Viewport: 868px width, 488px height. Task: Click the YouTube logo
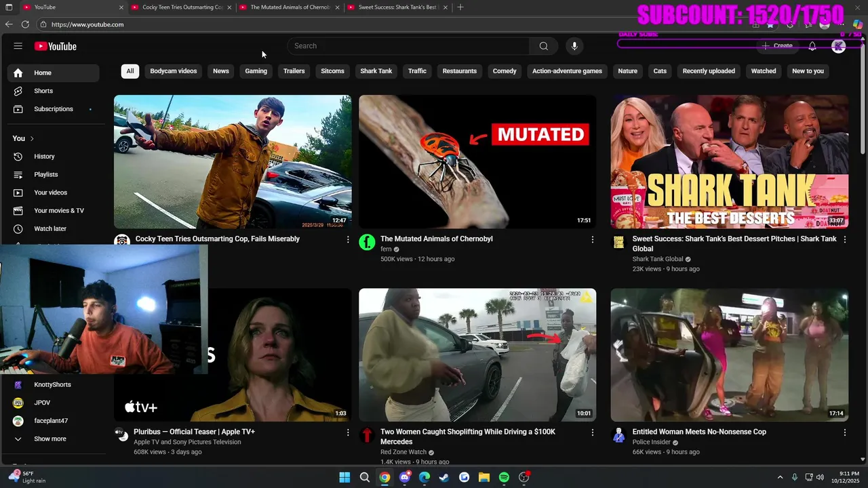click(56, 46)
